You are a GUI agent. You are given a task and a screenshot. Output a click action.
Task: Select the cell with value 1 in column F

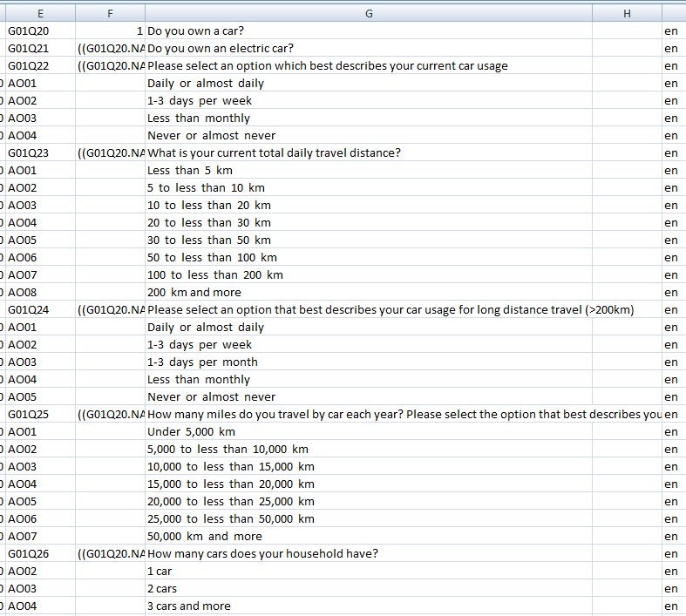tap(110, 30)
